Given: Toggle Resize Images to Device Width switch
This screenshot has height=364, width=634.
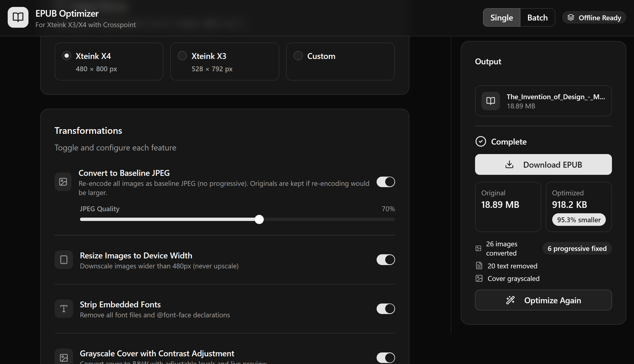Looking at the screenshot, I should [386, 260].
